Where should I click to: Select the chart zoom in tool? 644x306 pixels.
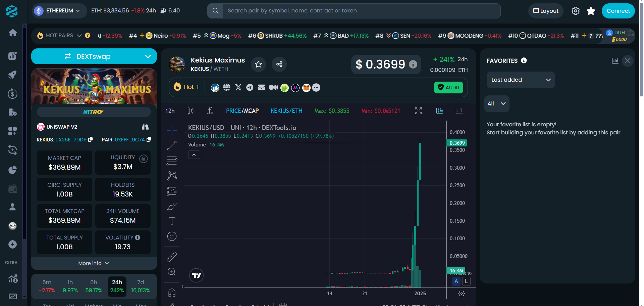[x=172, y=271]
